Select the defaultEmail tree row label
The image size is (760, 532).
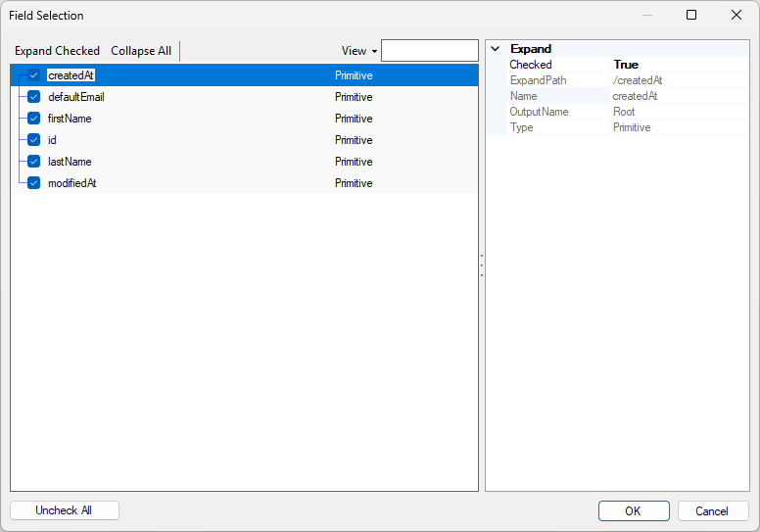(x=76, y=97)
